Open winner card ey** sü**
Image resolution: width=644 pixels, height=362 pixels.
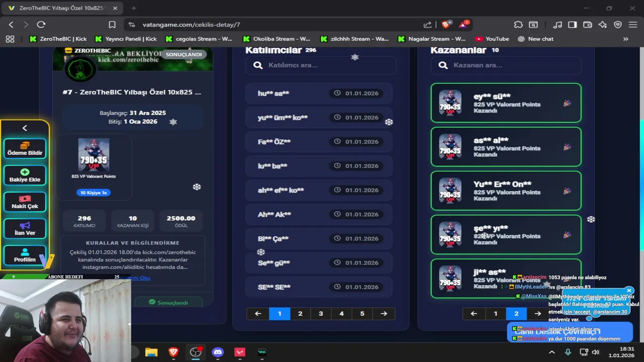[x=506, y=103]
